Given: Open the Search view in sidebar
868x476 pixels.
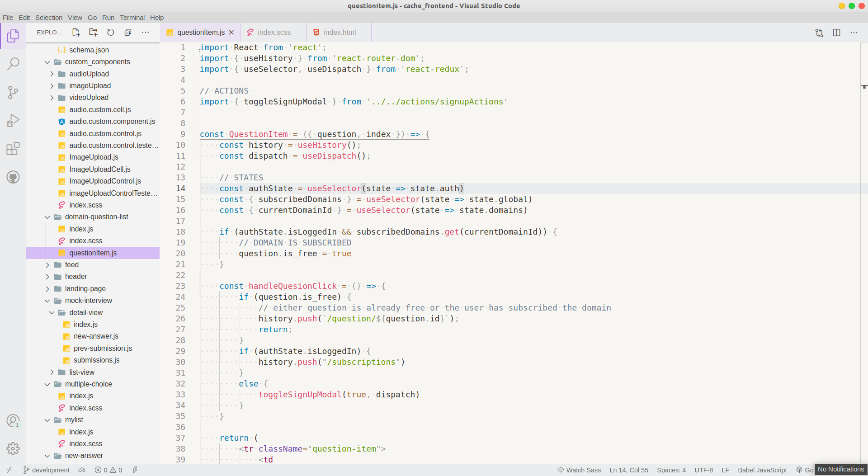Looking at the screenshot, I should click(13, 64).
